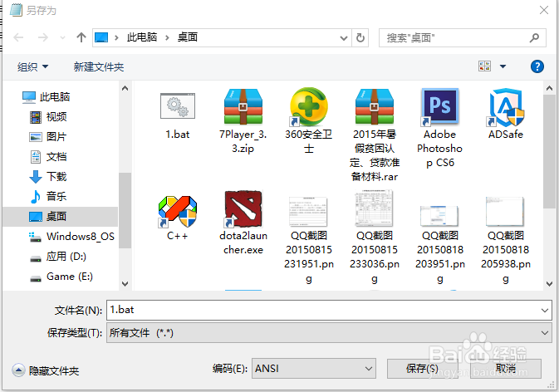Go up one folder level arrow

(x=81, y=37)
